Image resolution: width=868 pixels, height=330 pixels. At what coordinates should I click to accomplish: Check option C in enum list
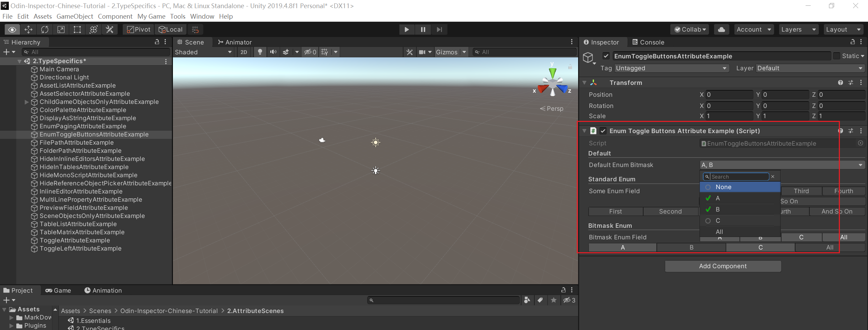740,221
